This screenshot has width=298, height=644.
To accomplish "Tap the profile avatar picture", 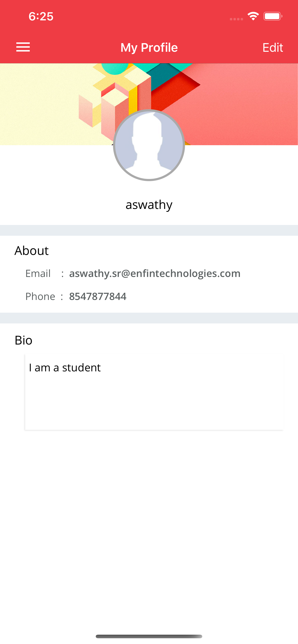I will [149, 145].
